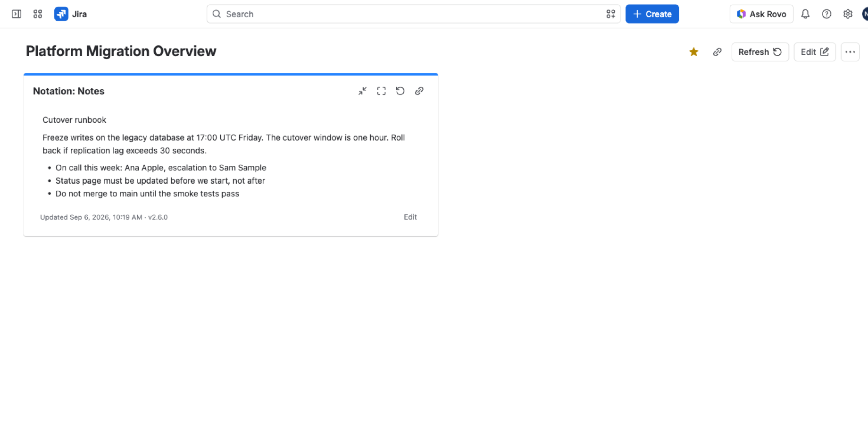Select the 'Platform Migration Overview' title
868x425 pixels.
point(121,51)
